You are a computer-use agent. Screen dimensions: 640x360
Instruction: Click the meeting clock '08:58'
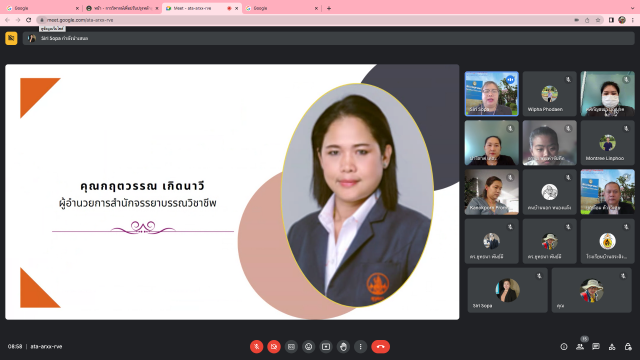point(15,347)
